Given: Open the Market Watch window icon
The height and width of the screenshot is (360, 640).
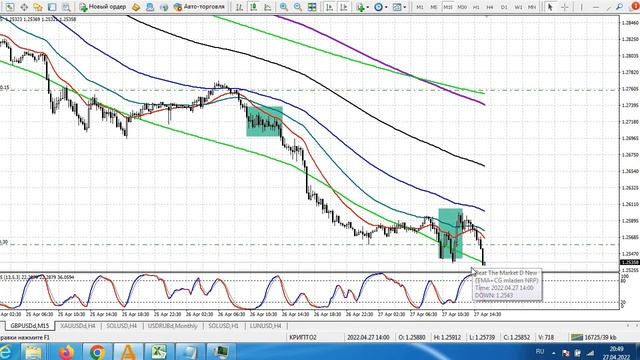Looking at the screenshot, I should [10, 7].
